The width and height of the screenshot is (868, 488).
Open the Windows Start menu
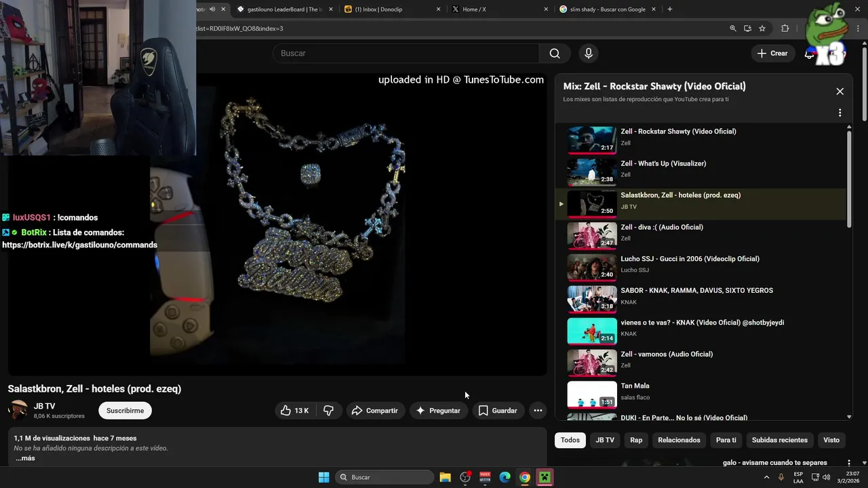[x=323, y=477]
